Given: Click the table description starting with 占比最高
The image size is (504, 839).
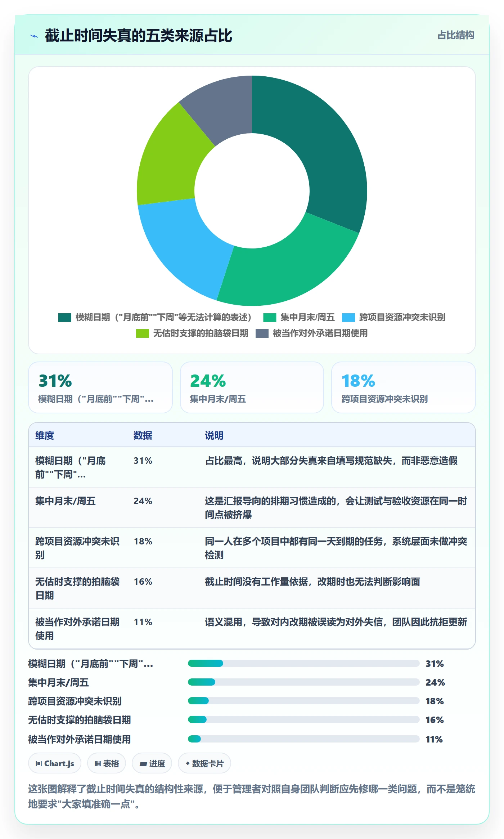Looking at the screenshot, I should (x=331, y=461).
